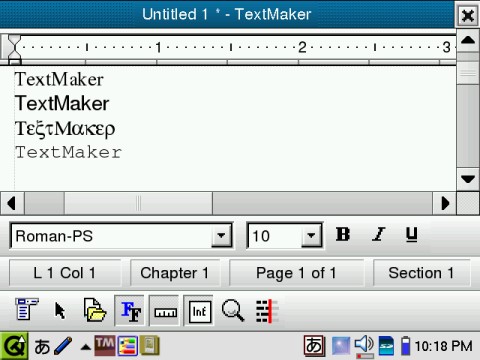Click the L 1 Col 1 status field

click(65, 273)
